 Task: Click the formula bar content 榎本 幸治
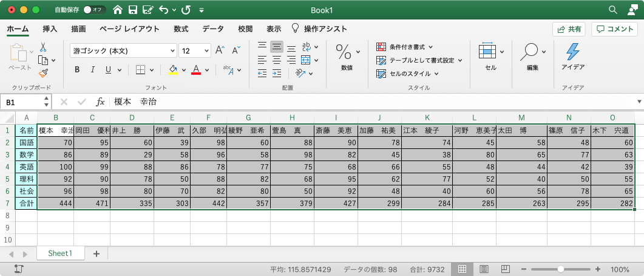[135, 102]
